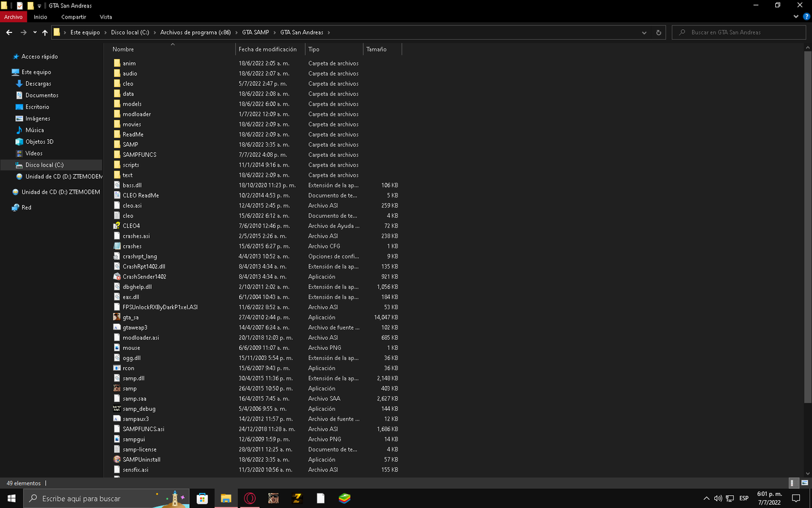This screenshot has height=508, width=812.
Task: Select the SAMPUninstall application icon
Action: click(x=117, y=459)
